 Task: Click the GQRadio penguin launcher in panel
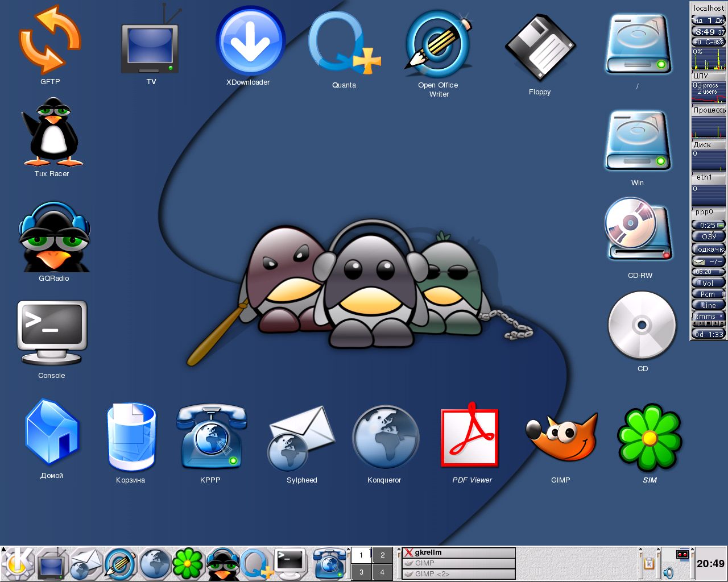222,564
